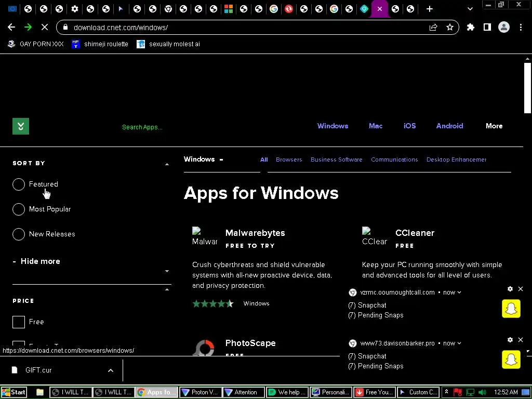This screenshot has width=532, height=399.
Task: Open the folder icon in the taskbar
Action: (39, 392)
